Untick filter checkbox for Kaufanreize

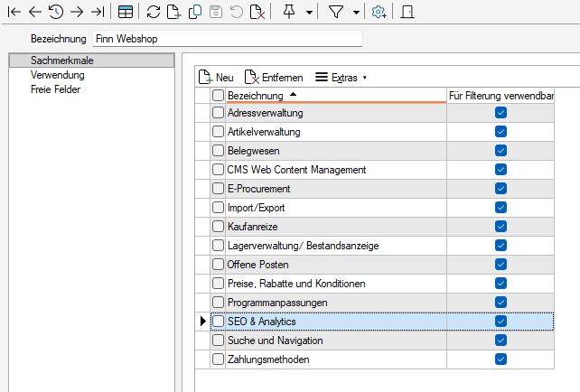(x=500, y=227)
